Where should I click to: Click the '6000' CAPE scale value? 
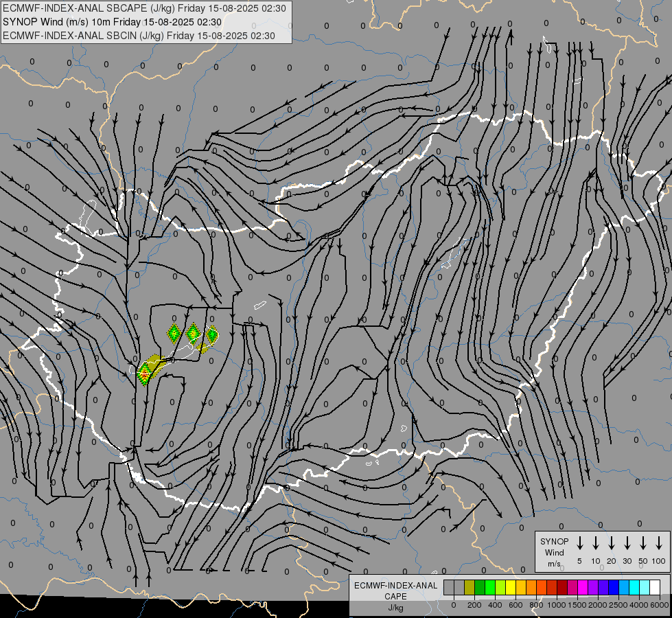660,605
